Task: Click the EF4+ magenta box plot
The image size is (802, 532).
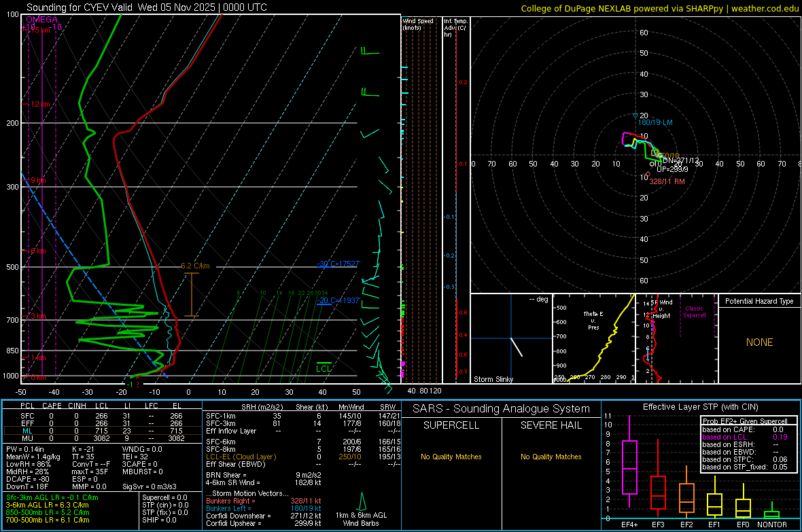Action: click(x=629, y=467)
